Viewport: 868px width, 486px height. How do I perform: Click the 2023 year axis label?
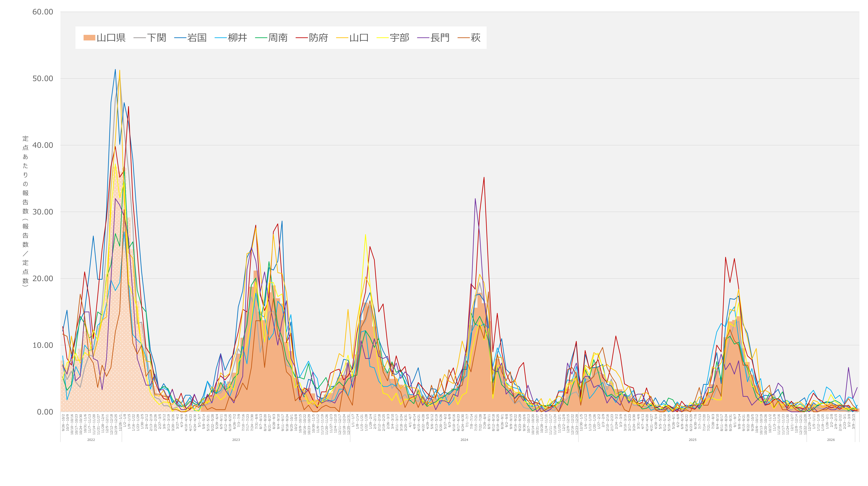pos(236,440)
